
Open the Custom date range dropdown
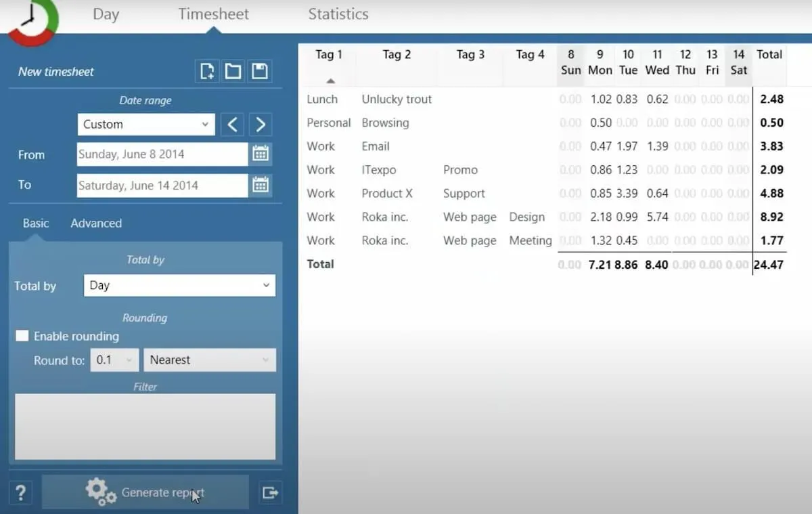[145, 125]
